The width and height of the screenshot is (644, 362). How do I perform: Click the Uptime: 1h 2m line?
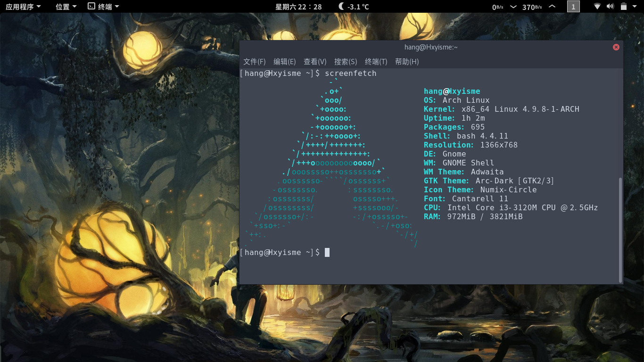[454, 118]
